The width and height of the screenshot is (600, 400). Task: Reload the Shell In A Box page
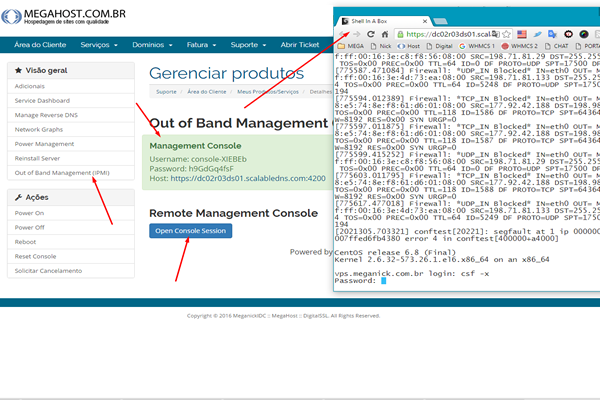click(x=370, y=34)
